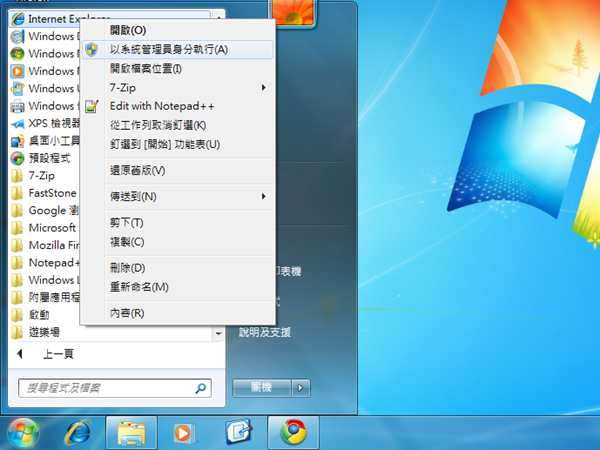Screen dimensions: 600x450
Task: Select 以系統管理員身分執行(A)
Action: point(178,49)
